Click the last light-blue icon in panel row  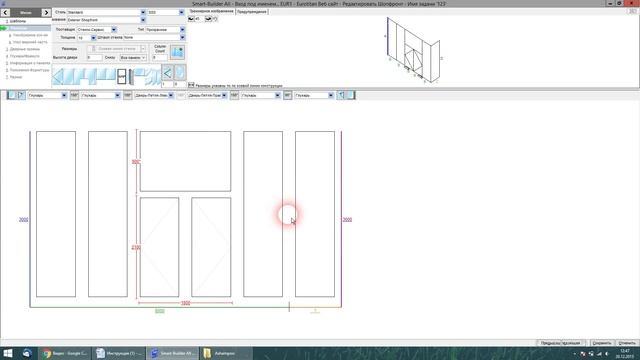point(351,95)
